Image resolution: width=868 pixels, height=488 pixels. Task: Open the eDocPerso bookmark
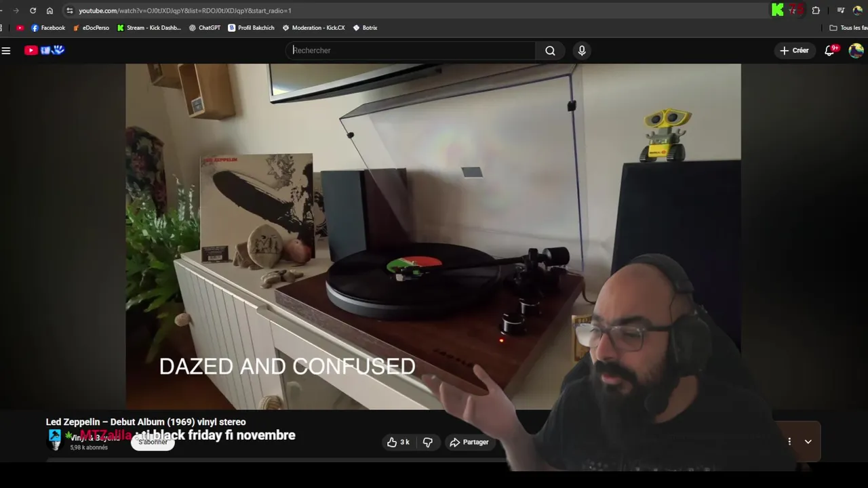[91, 28]
